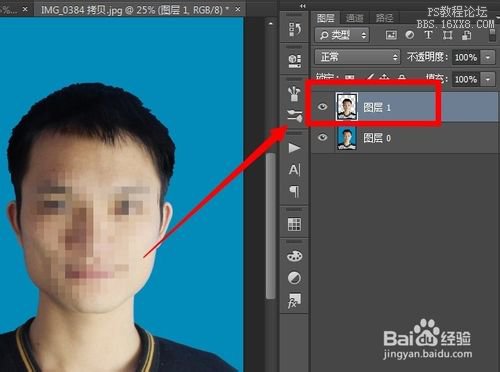
Task: Filter layers by pixel image icon
Action: pos(391,35)
